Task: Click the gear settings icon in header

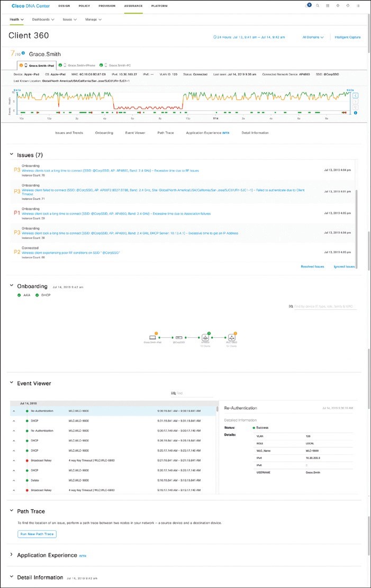Action: coord(338,6)
